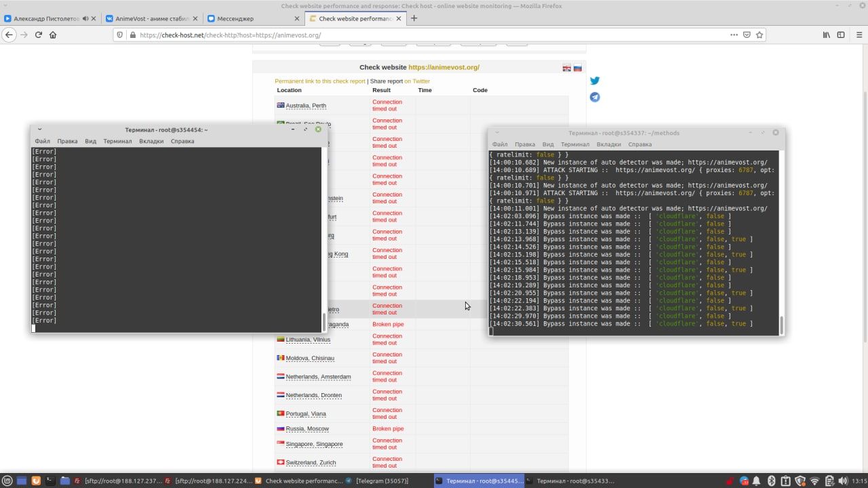Share the report with the Twitter bird icon
This screenshot has height=488, width=868.
(595, 81)
